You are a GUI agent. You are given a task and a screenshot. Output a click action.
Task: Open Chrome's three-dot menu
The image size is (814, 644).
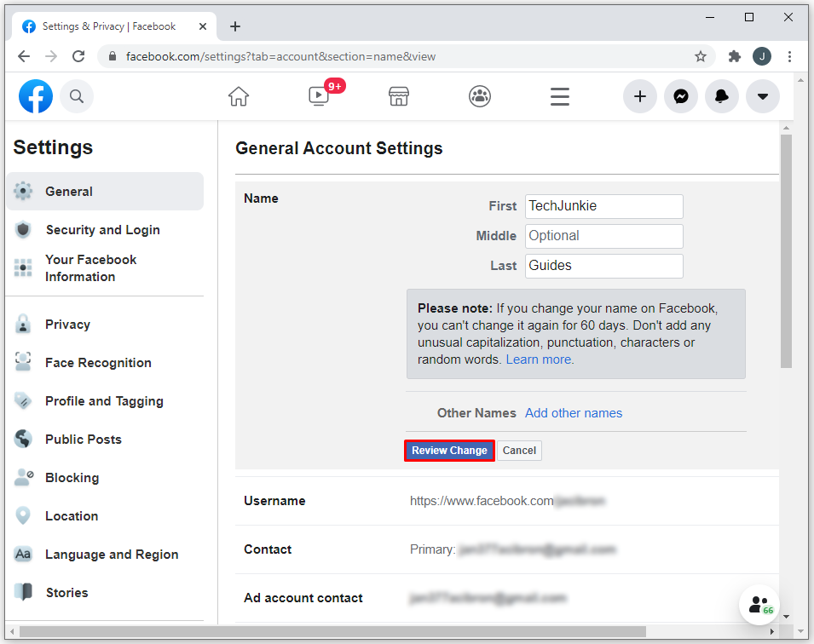[x=790, y=56]
